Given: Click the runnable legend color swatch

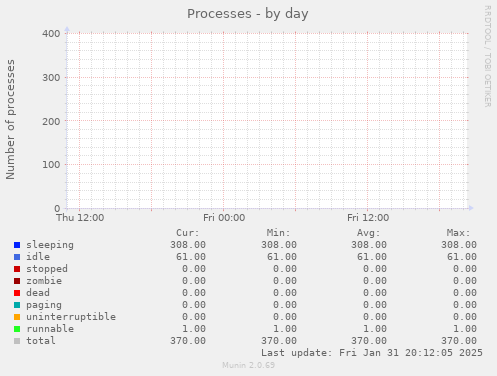Looking at the screenshot, I should tap(17, 329).
